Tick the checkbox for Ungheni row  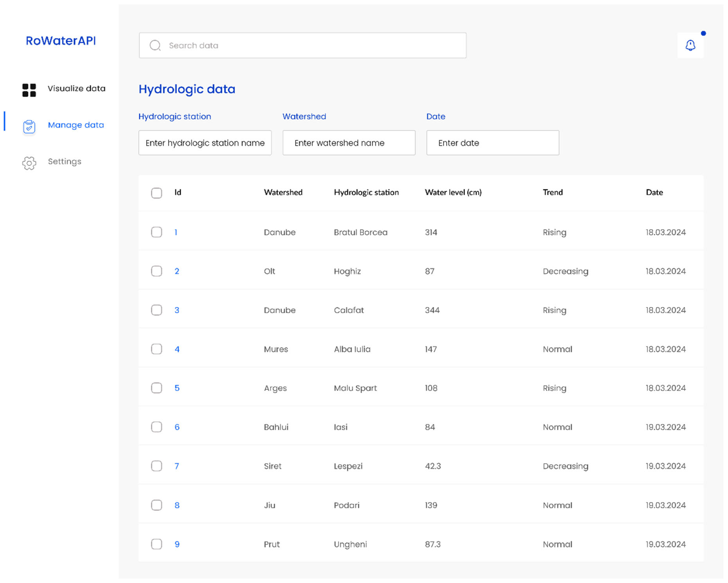156,545
